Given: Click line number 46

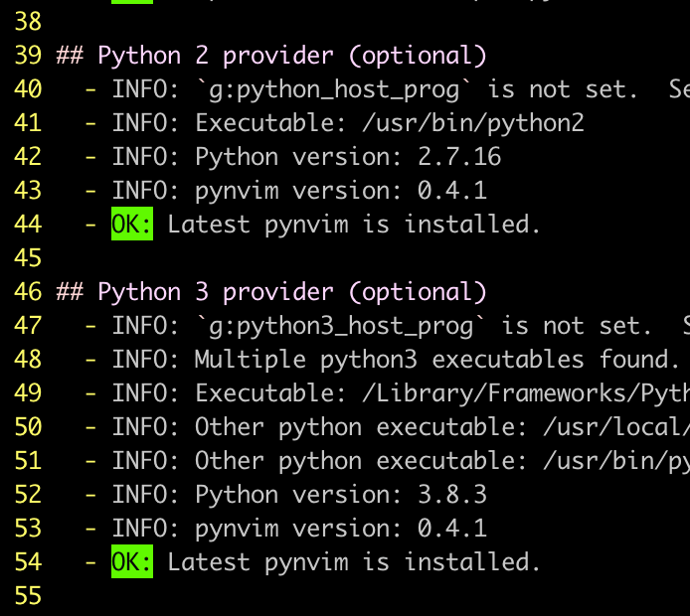Looking at the screenshot, I should click(28, 292).
